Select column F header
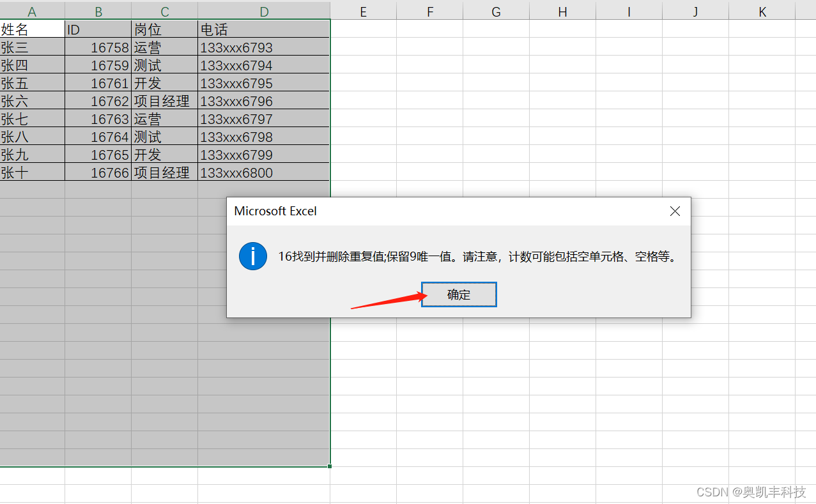The width and height of the screenshot is (816, 504). point(429,11)
